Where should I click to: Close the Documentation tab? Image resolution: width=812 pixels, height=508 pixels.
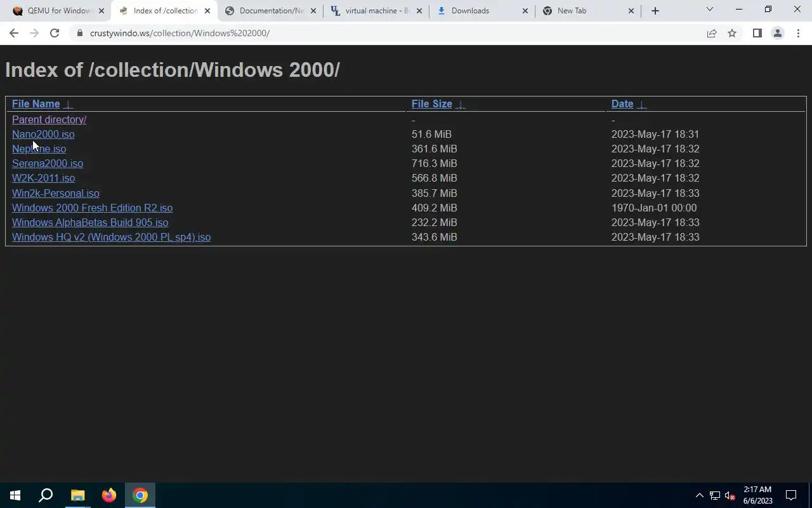[313, 11]
